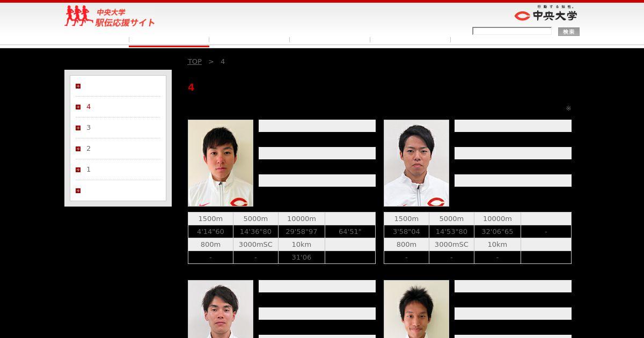This screenshot has height=338, width=644.
Task: Open photo of athlete above 4'14"60 record
Action: [221, 163]
